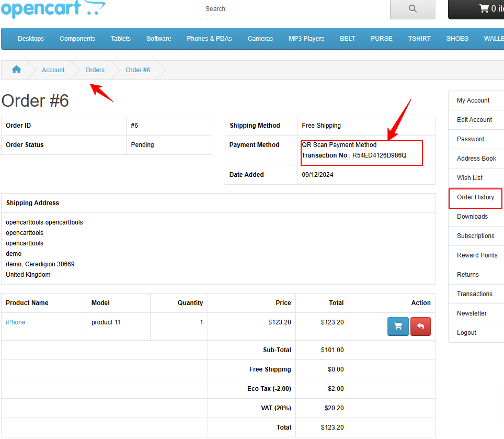Focus the Search input field
Screen dimensions: 504x439
point(295,9)
